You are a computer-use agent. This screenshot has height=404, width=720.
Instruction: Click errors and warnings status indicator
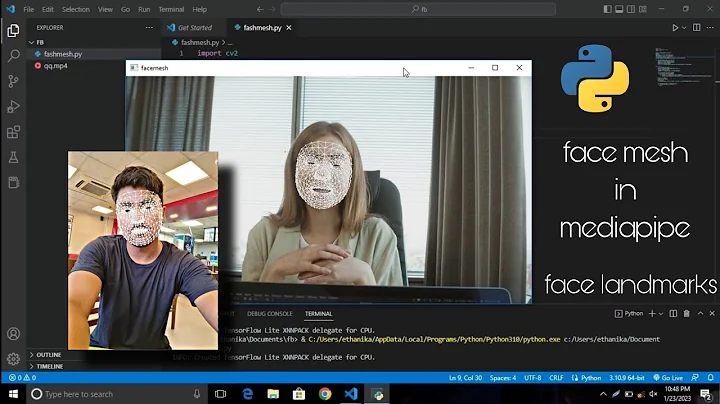22,378
